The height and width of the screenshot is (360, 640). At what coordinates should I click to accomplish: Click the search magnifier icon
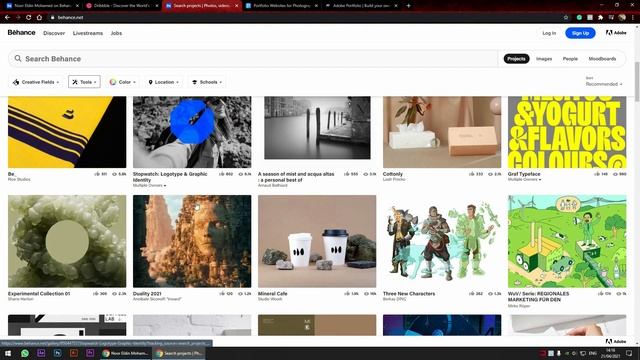pyautogui.click(x=18, y=59)
